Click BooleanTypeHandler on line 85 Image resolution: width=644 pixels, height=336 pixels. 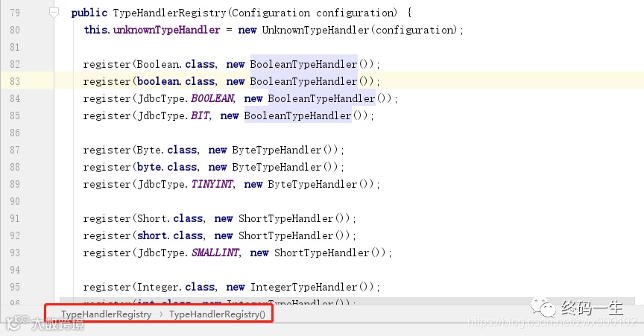[x=297, y=115]
